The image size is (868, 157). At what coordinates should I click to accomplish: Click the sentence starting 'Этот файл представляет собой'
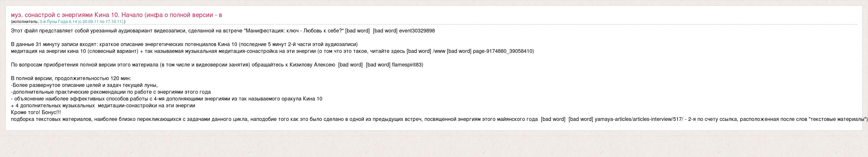pyautogui.click(x=223, y=31)
